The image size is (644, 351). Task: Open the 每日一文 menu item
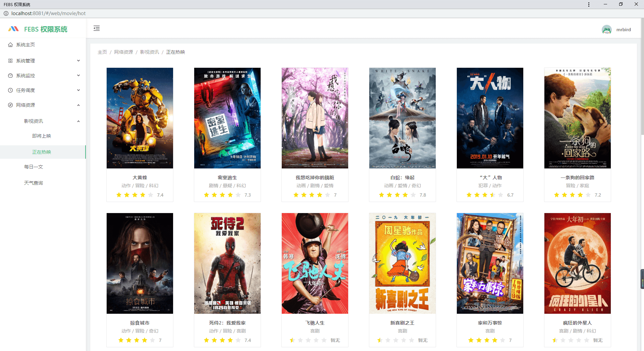tap(43, 167)
